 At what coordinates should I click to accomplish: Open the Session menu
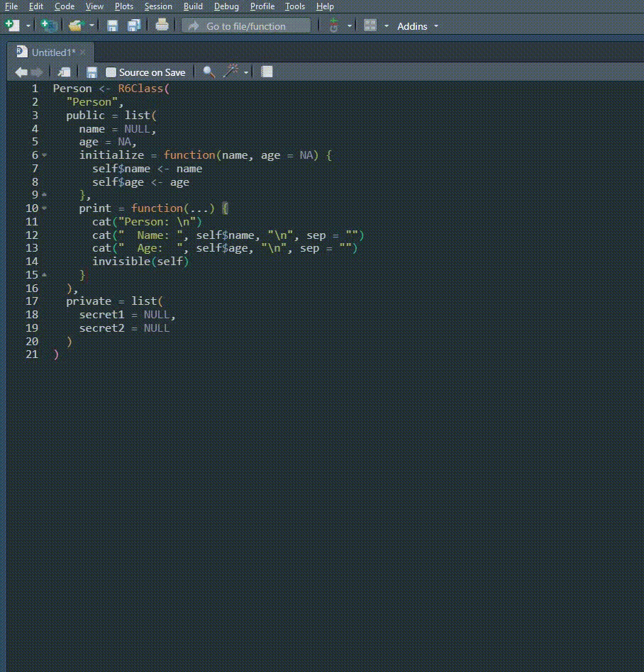click(158, 6)
